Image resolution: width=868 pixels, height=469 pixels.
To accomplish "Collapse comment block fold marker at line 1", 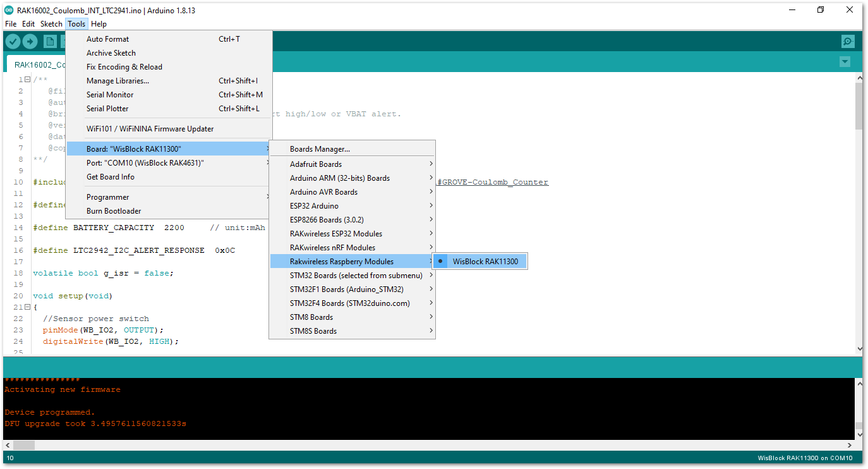I will click(x=28, y=80).
